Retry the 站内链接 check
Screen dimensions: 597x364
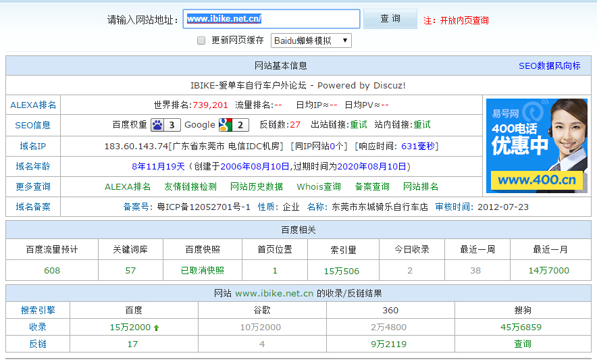(422, 125)
